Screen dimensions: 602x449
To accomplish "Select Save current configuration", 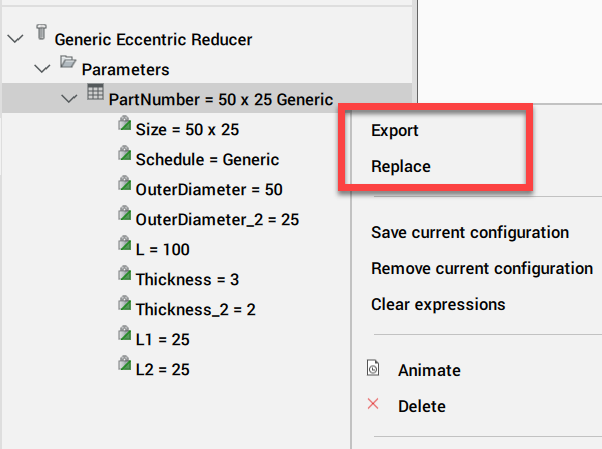I will [x=470, y=233].
